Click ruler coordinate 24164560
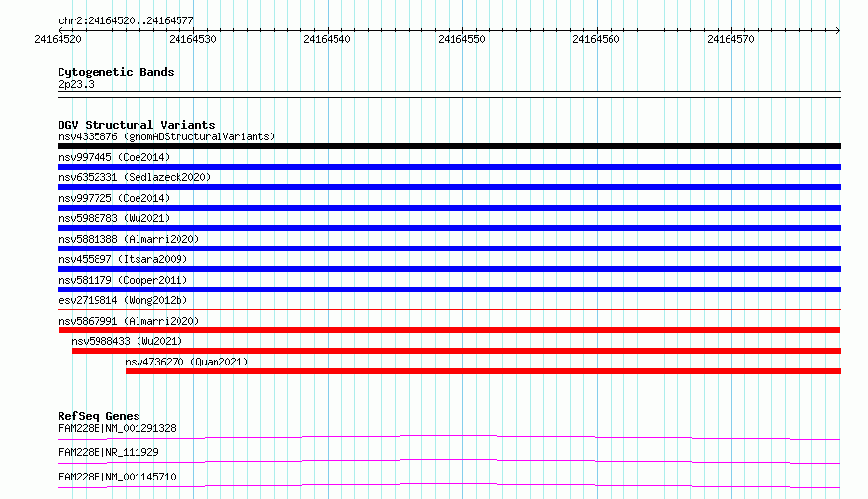Viewport: 868px width, 499px height. tap(596, 39)
